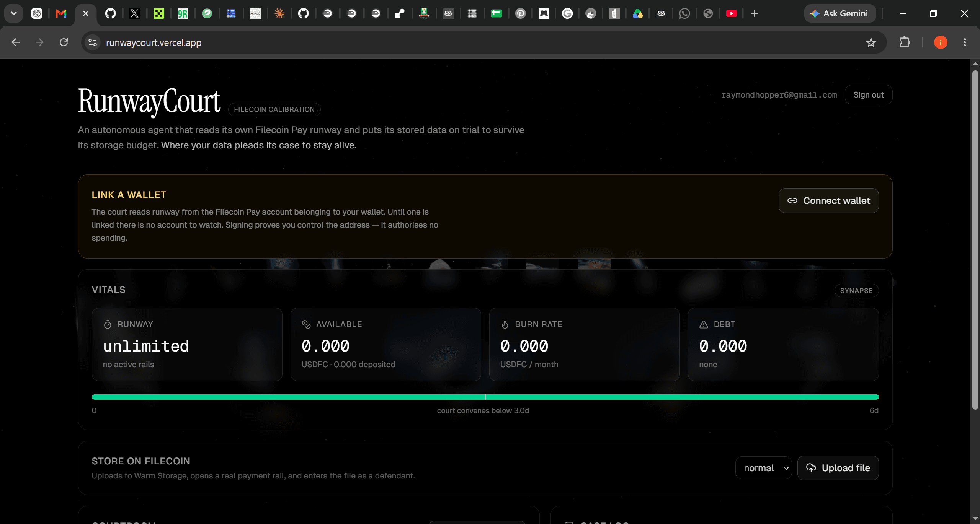Image resolution: width=980 pixels, height=524 pixels.
Task: Click the SYNAPSE badge in Vitals
Action: (856, 291)
